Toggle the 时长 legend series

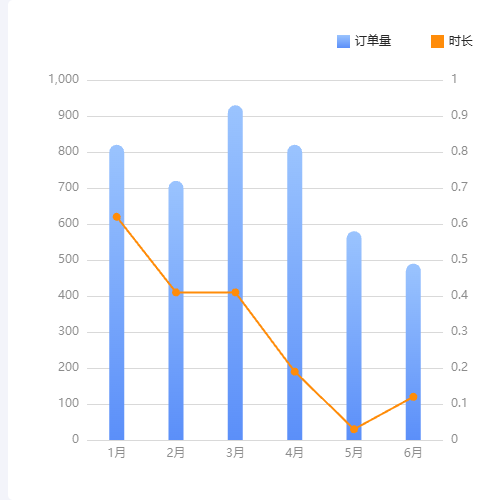pos(452,41)
